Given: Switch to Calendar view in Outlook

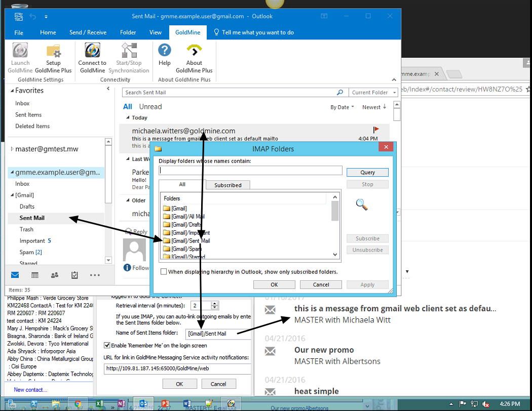Looking at the screenshot, I should 35,274.
